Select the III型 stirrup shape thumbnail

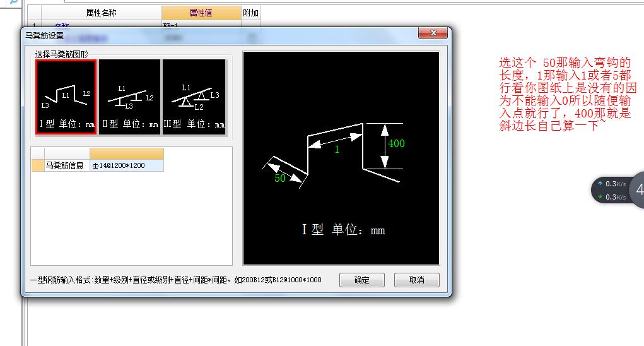click(x=194, y=97)
